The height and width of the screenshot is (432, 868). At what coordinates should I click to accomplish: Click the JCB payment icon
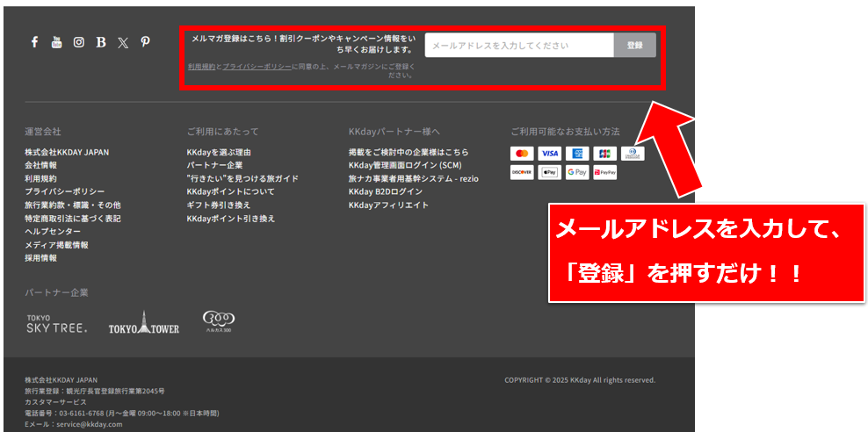(605, 153)
